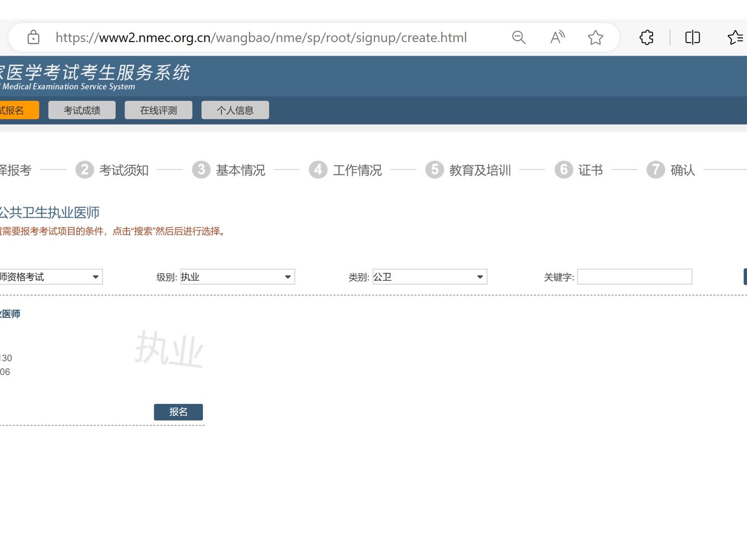Add page to favorites with star icon
The height and width of the screenshot is (560, 747).
[x=596, y=37]
